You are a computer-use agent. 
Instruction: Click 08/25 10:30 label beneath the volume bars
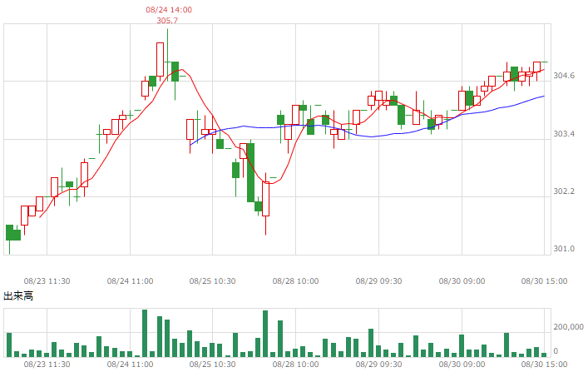pos(213,365)
